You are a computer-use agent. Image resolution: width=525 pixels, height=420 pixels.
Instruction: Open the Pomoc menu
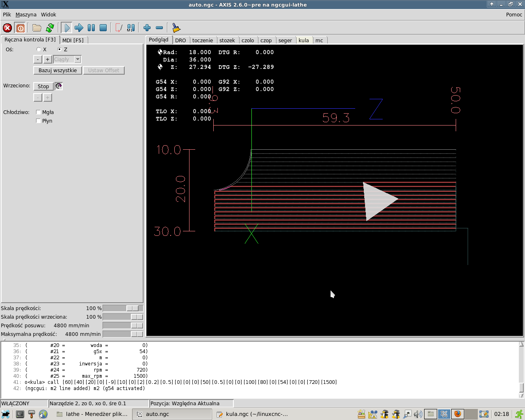514,14
